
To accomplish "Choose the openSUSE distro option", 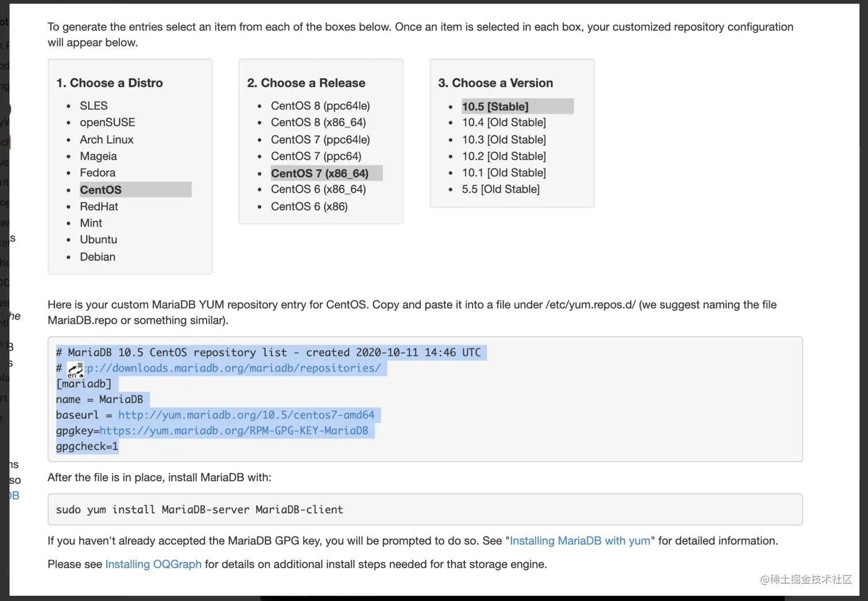I will click(x=107, y=122).
